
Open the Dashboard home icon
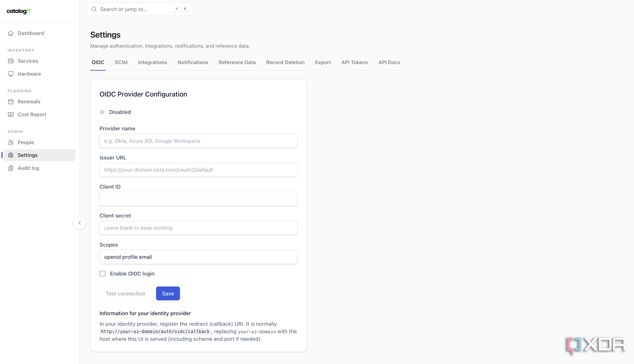[x=11, y=33]
